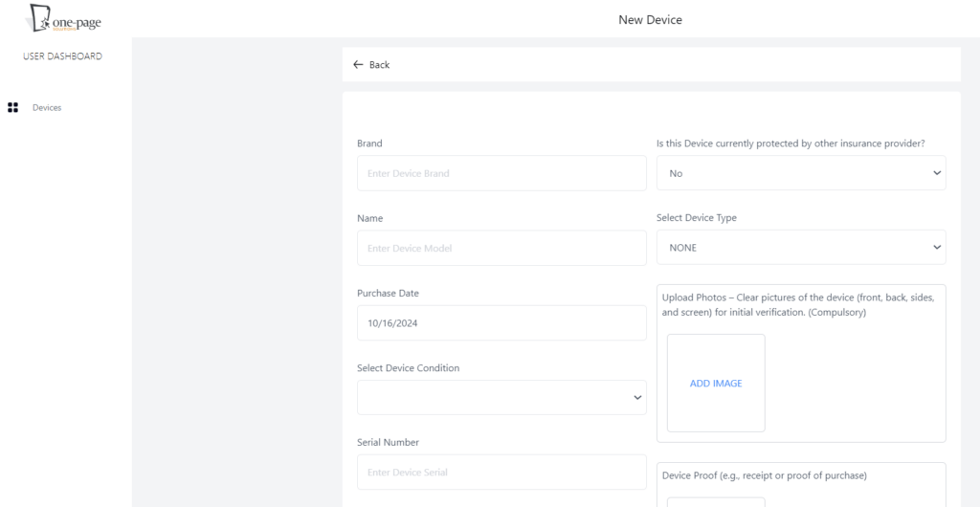Click the Enter Device Serial input
This screenshot has width=980, height=507.
pos(501,473)
